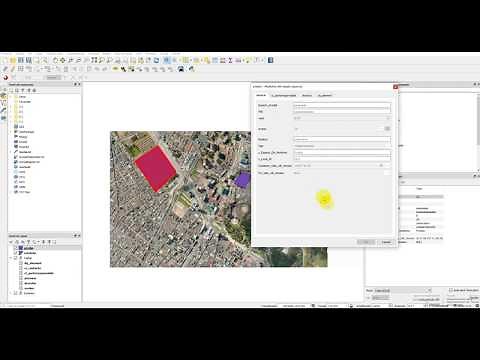The width and height of the screenshot is (480, 360).
Task: Tick the auto open form checkbox in results panel
Action: pyautogui.click(x=451, y=290)
